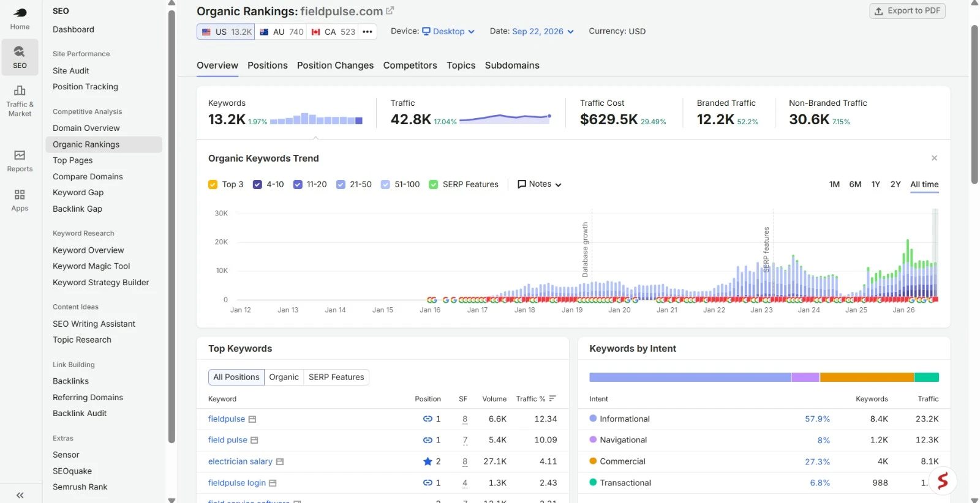Click SERP icon next to electrician salary
Image resolution: width=980 pixels, height=503 pixels.
pos(280,461)
